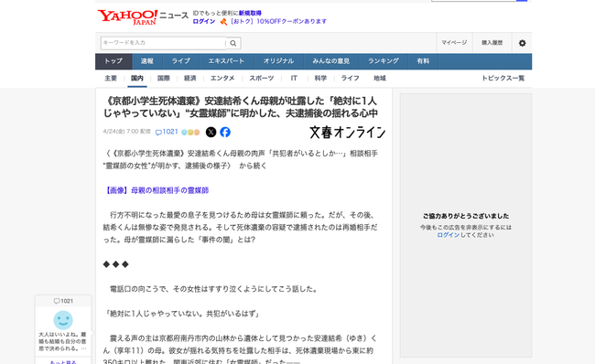This screenshot has height=364, width=595.
Task: Select the 経済 category
Action: tap(190, 78)
